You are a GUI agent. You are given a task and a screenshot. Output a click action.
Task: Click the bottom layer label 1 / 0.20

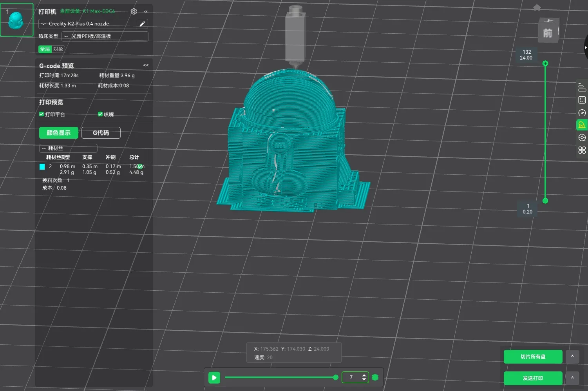click(x=527, y=209)
